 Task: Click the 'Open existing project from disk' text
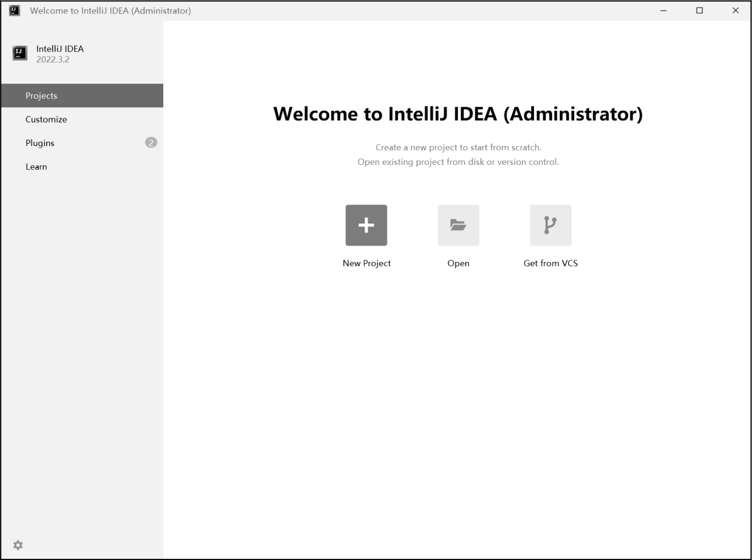(458, 162)
